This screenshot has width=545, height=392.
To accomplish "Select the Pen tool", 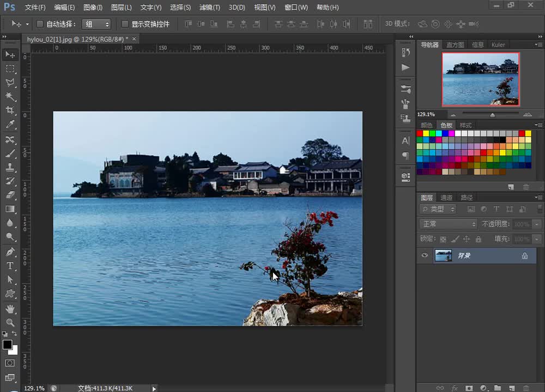I will pos(10,252).
